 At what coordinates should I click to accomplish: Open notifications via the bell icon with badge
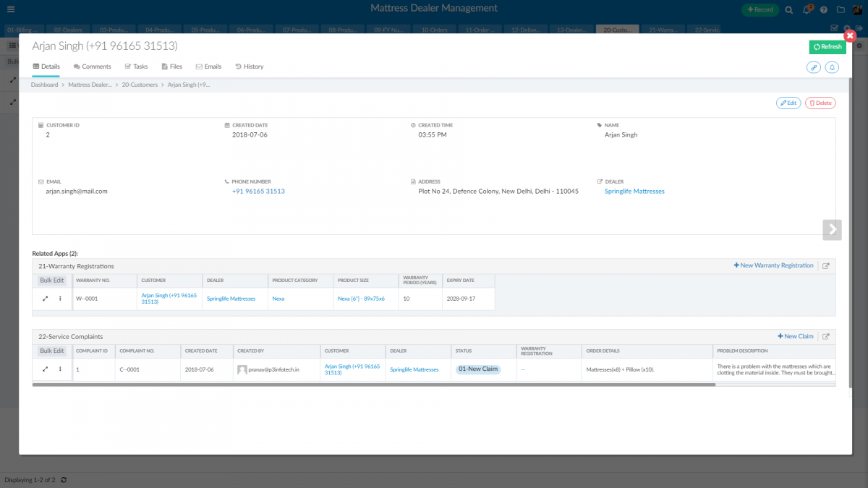805,10
